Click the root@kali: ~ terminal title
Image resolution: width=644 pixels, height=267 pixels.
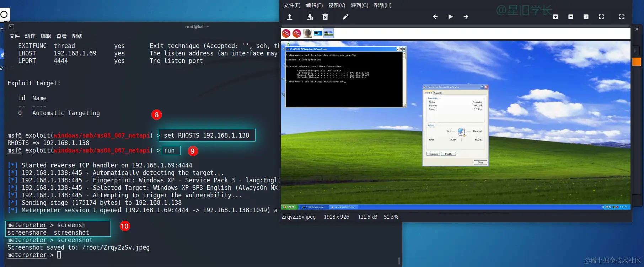point(197,27)
